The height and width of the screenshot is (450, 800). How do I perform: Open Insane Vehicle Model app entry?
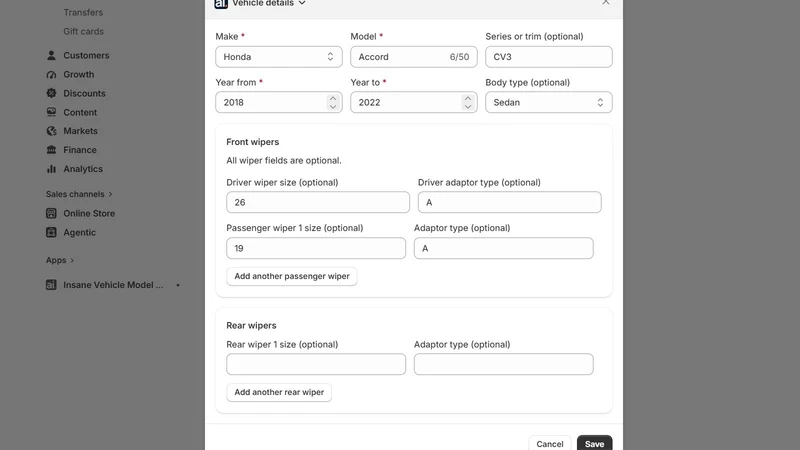click(x=113, y=285)
